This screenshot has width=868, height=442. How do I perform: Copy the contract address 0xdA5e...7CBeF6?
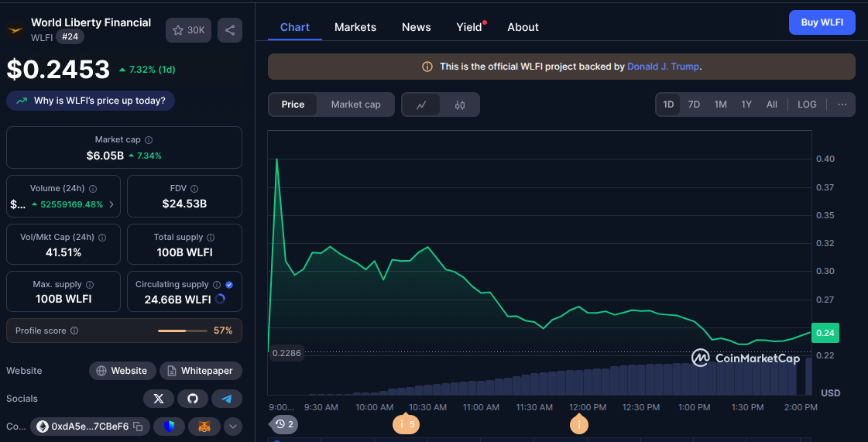tap(139, 427)
